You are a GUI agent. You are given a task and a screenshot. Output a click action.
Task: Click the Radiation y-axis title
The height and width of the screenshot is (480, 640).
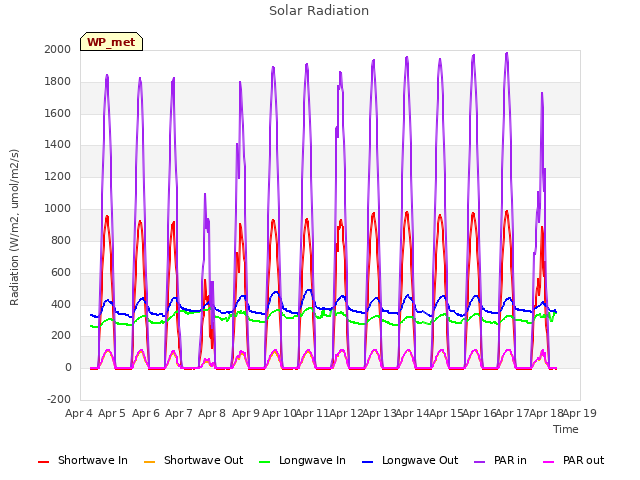(x=14, y=227)
